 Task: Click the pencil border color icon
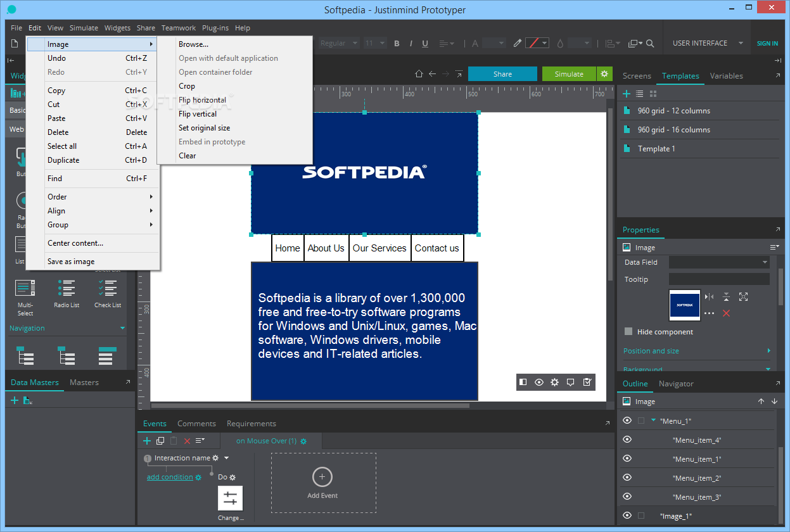[x=518, y=44]
